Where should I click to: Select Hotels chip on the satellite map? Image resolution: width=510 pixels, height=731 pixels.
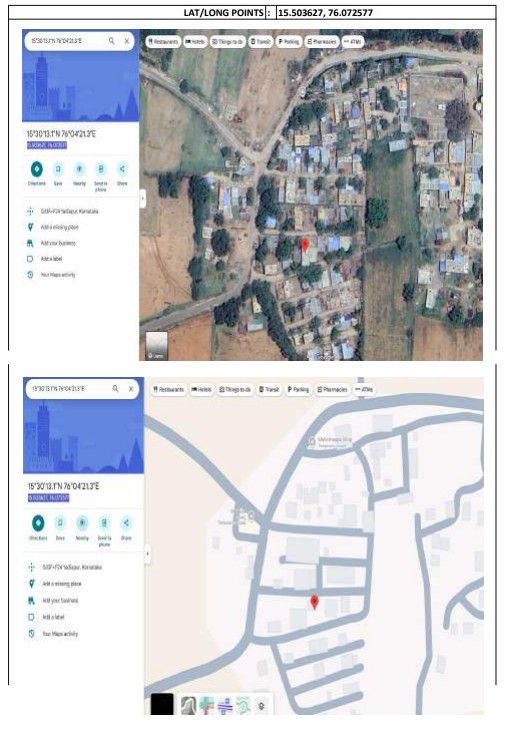195,42
